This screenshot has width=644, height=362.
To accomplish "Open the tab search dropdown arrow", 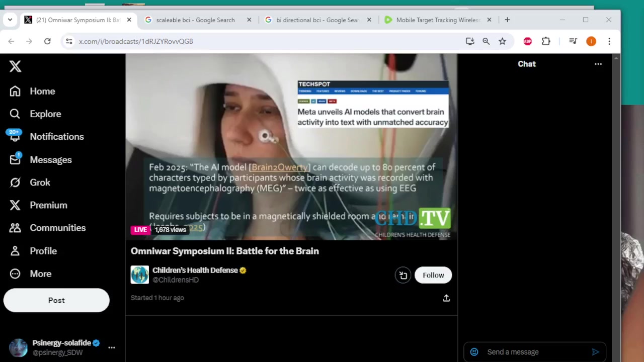I will click(x=10, y=20).
